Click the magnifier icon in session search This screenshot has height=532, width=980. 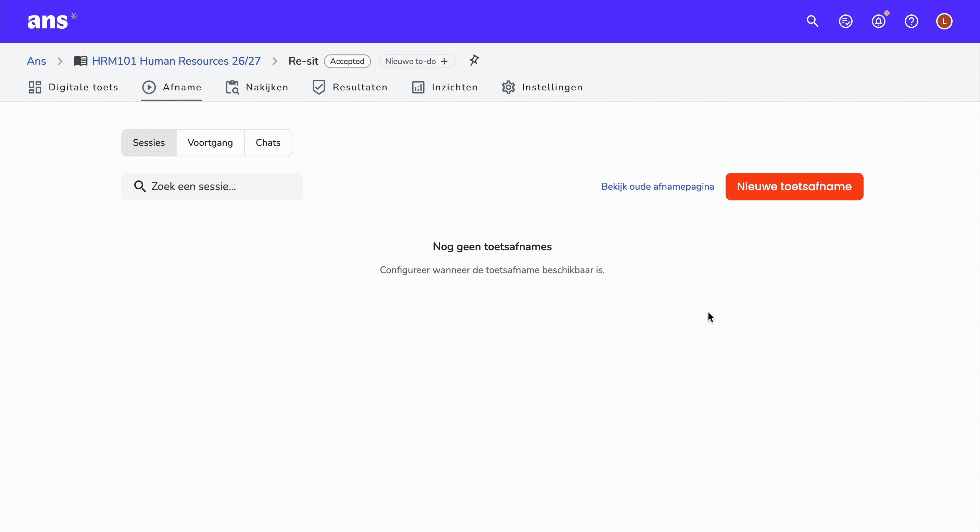(x=140, y=186)
